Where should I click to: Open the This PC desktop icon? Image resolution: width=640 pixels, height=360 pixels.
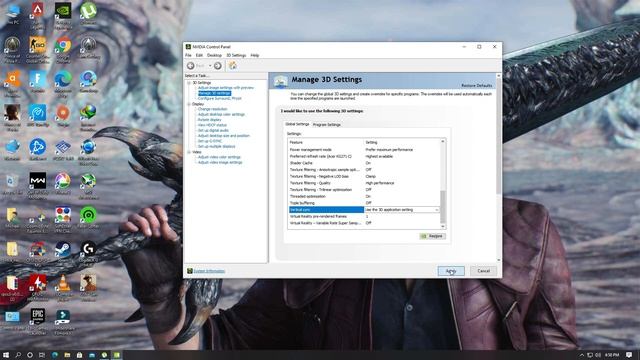click(x=13, y=13)
